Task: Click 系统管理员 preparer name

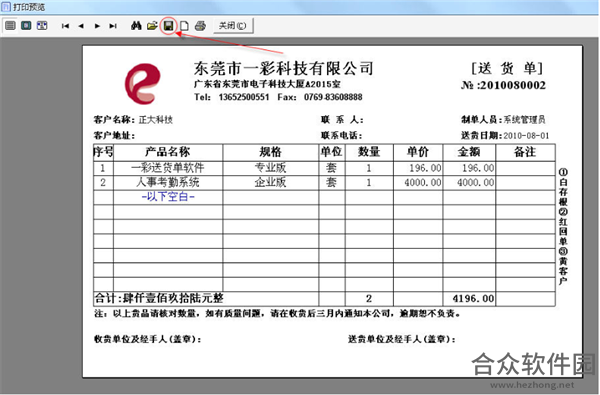Action: (524, 120)
